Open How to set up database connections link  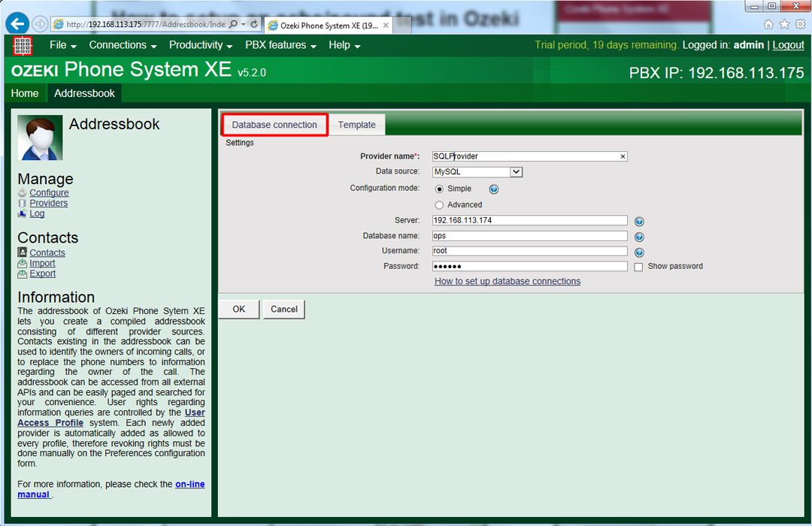[x=507, y=281]
